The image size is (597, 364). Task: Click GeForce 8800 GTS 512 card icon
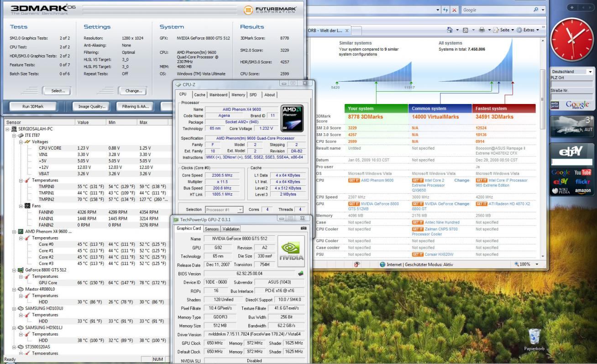pyautogui.click(x=20, y=270)
